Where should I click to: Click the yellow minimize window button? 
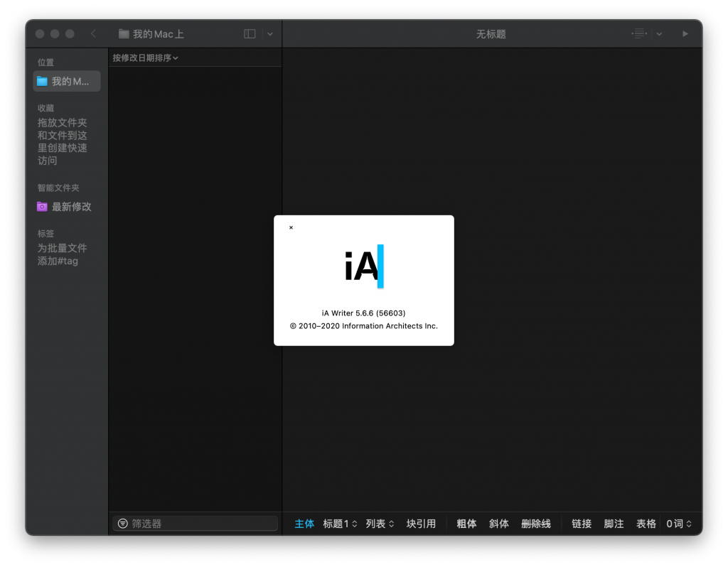tap(55, 34)
